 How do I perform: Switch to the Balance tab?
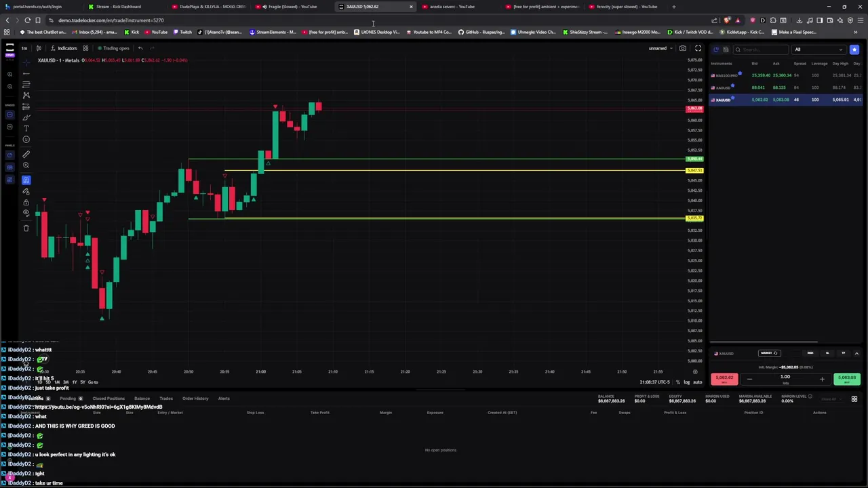click(x=142, y=399)
